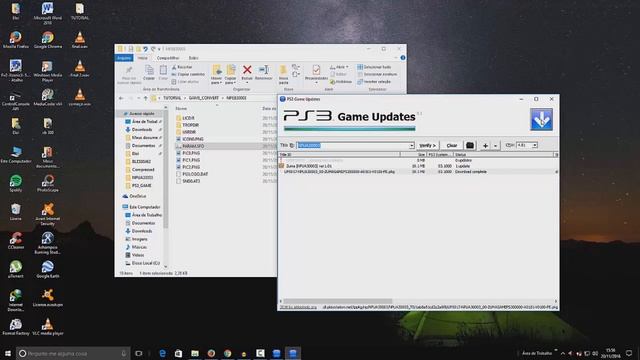Screen dimensions: 640x360
Task: Click Downloads under Acesso rápido
Action: [x=142, y=129]
